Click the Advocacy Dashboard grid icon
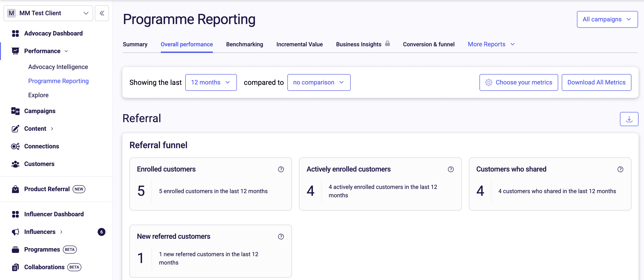The image size is (644, 280). [x=15, y=34]
